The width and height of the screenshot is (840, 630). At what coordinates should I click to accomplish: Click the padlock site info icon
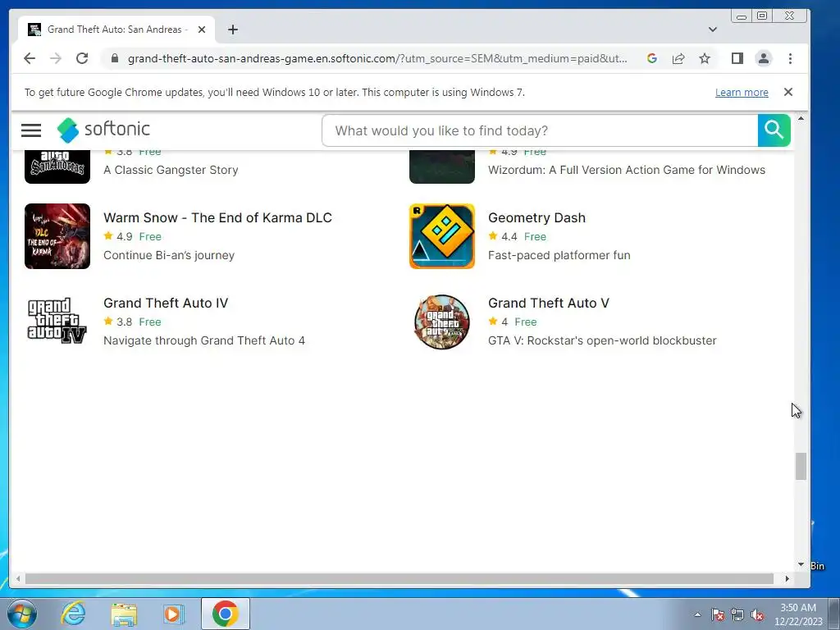(114, 58)
